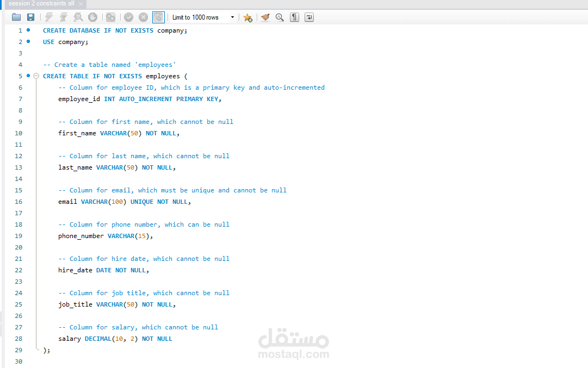588x368 pixels.
Task: Execute statement under cursor lightning icon
Action: pos(64,17)
